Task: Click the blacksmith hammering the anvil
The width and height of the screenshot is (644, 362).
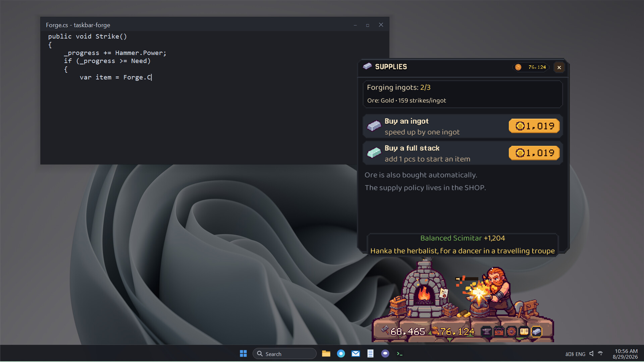Action: [497, 290]
